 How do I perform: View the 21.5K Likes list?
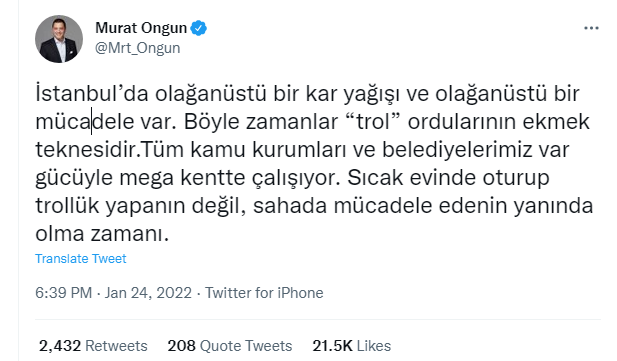coord(352,346)
